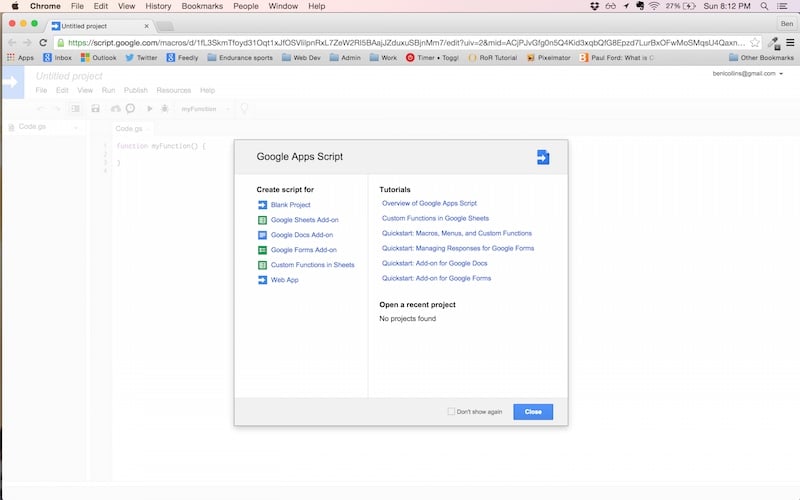The image size is (800, 500).
Task: Open Custom Functions in Google Sheets tutorial
Action: pos(435,218)
